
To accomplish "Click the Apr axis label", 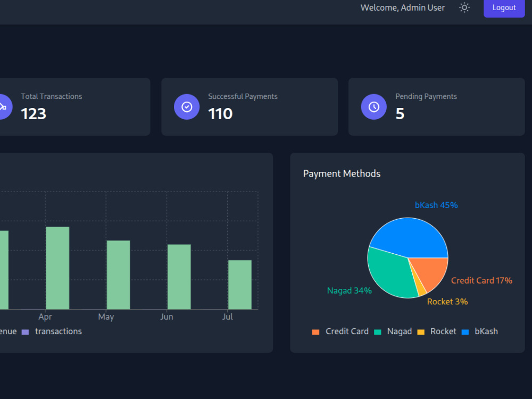I will (x=45, y=317).
